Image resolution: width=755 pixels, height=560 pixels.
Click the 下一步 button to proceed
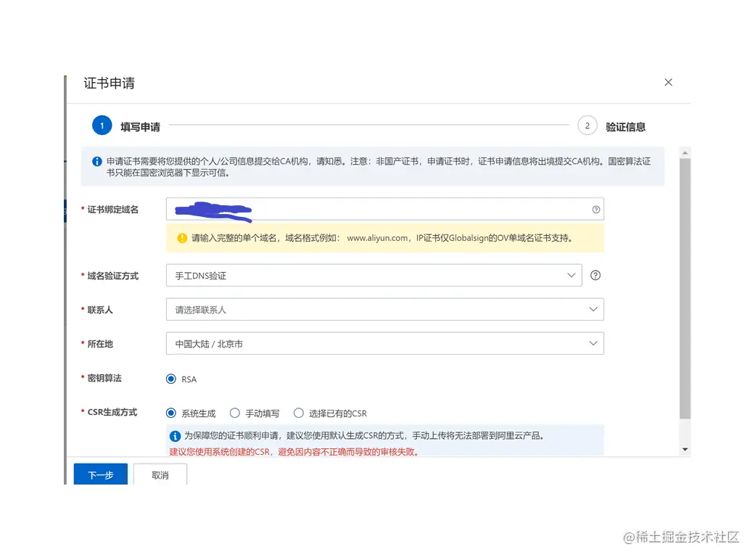click(x=100, y=474)
